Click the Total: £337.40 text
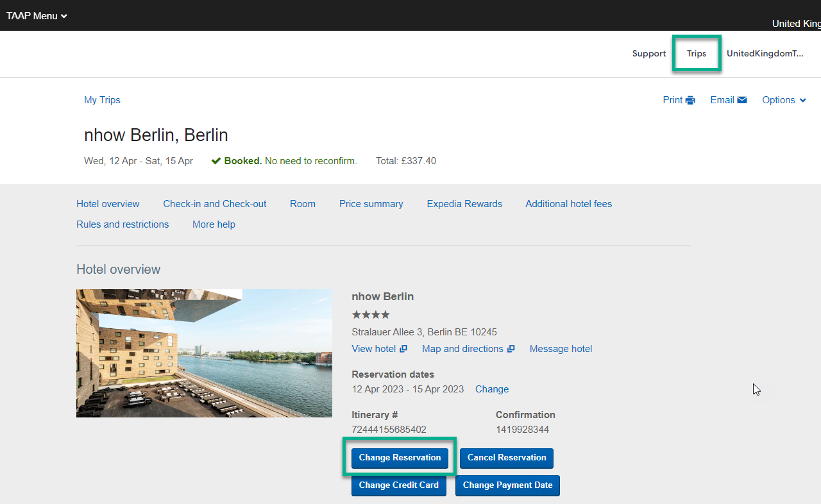 coord(406,160)
